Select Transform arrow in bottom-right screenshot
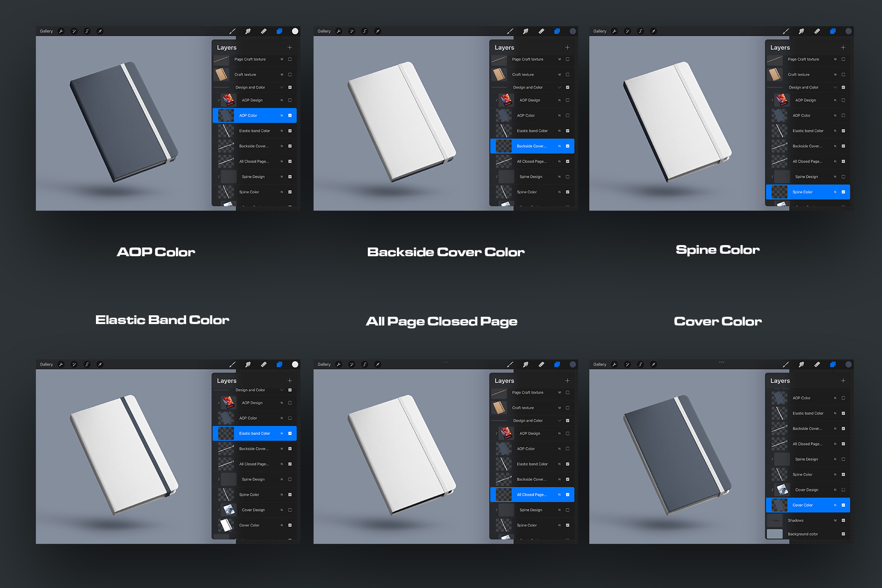 tap(653, 364)
